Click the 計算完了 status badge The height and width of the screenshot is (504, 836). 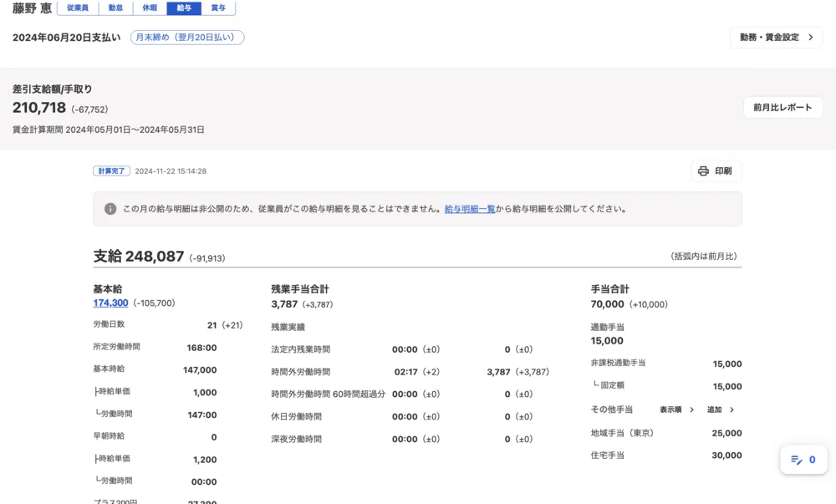click(111, 171)
